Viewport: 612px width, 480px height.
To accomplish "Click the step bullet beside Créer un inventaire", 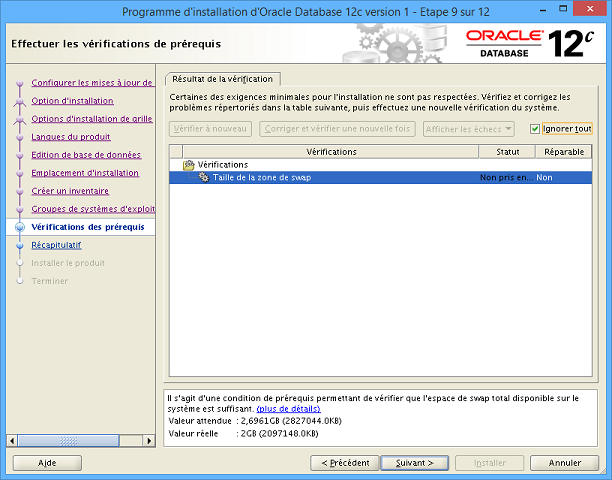I will pos(20,191).
